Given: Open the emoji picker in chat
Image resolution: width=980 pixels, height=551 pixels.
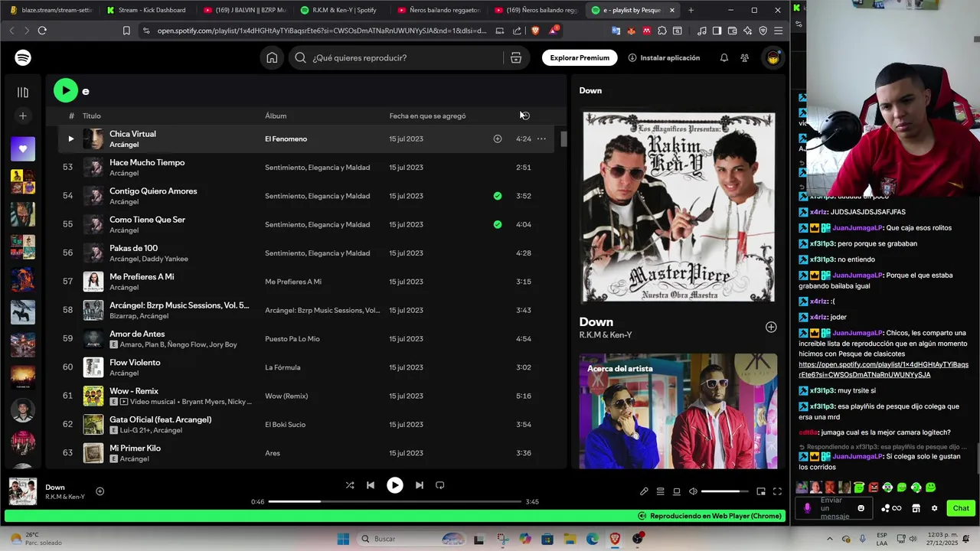Looking at the screenshot, I should [x=861, y=508].
